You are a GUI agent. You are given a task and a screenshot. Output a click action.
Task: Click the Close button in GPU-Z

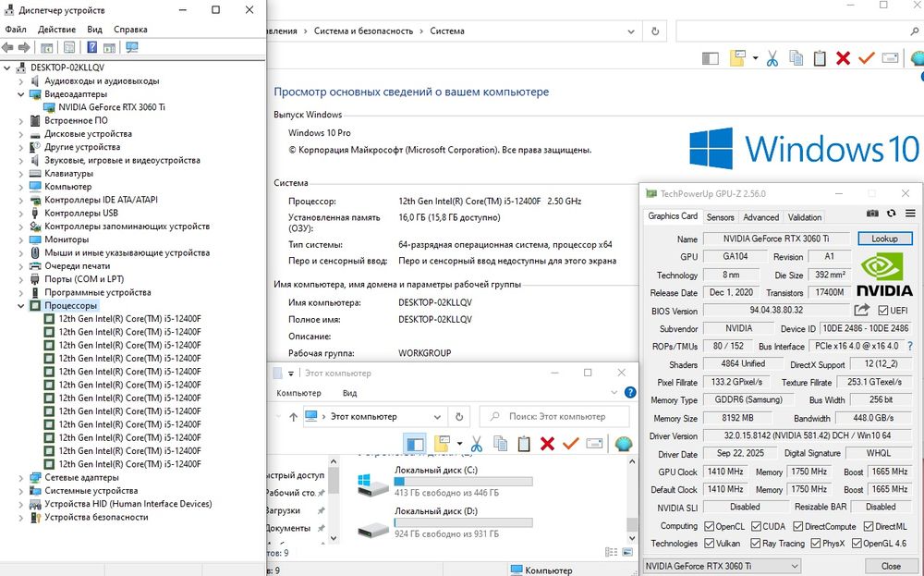tap(891, 566)
